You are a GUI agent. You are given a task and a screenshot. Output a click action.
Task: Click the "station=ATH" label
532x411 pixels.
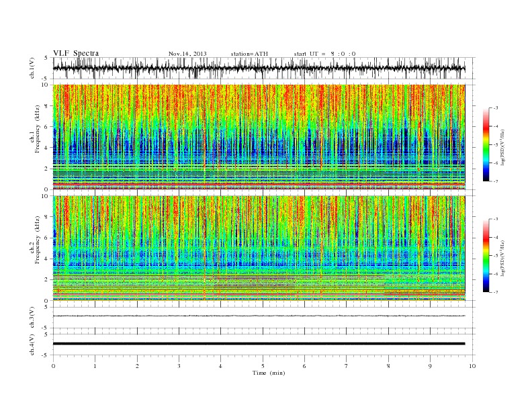click(249, 54)
